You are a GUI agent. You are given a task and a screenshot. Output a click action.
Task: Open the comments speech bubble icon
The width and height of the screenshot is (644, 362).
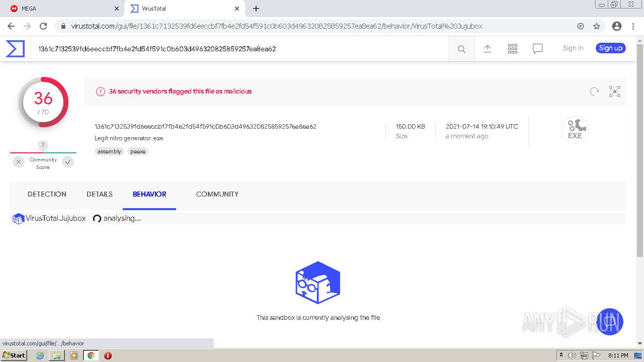538,49
